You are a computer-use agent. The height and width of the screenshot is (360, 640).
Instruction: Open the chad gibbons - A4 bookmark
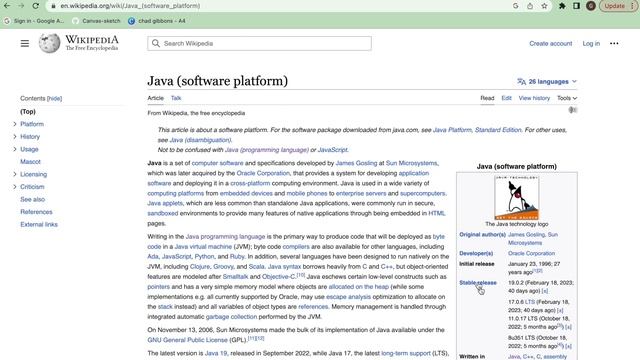pos(157,21)
